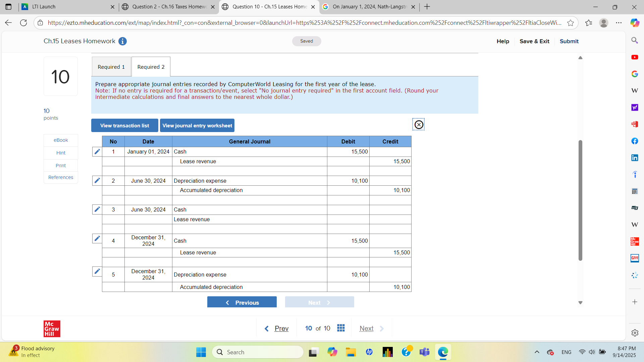Edit the December 31 depreciation entry number 5

[x=97, y=271]
